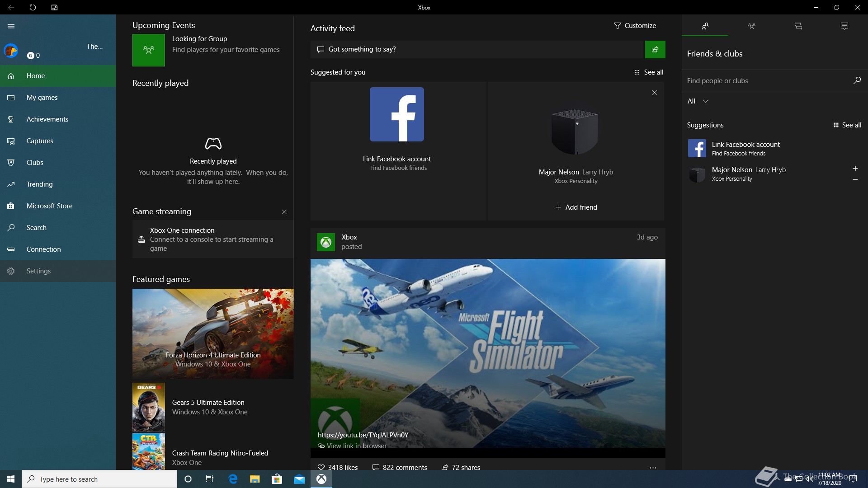Click Xbox One connection card
Screen dimensions: 868x488
coord(212,239)
